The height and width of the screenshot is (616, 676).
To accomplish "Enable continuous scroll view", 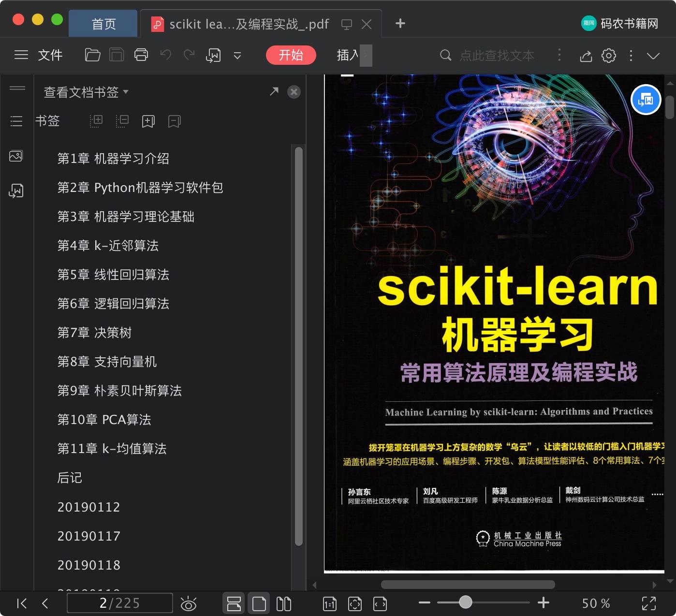I will [x=234, y=603].
